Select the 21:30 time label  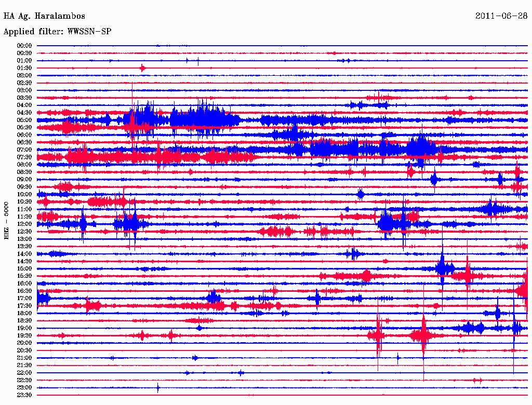click(x=24, y=366)
